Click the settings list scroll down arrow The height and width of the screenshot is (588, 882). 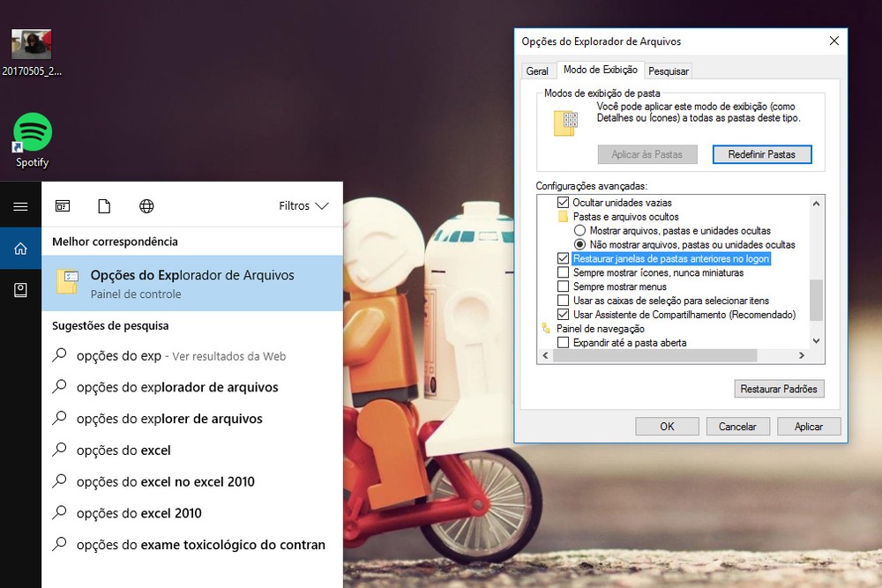coord(816,341)
